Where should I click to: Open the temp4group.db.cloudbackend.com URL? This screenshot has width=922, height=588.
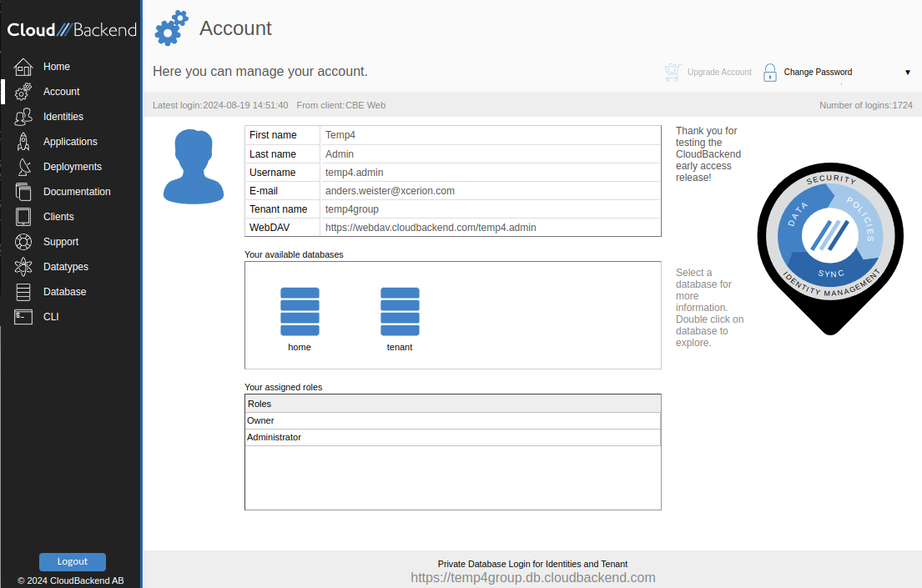pos(532,577)
